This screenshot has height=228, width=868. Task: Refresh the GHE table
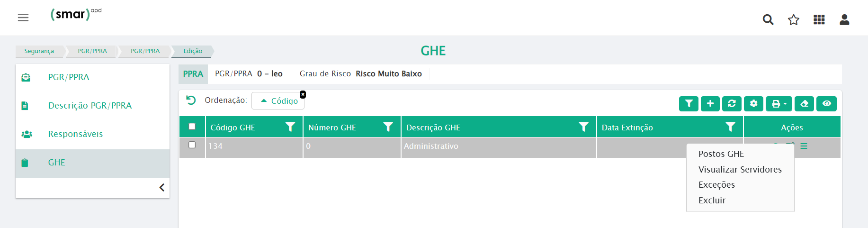[x=732, y=103]
